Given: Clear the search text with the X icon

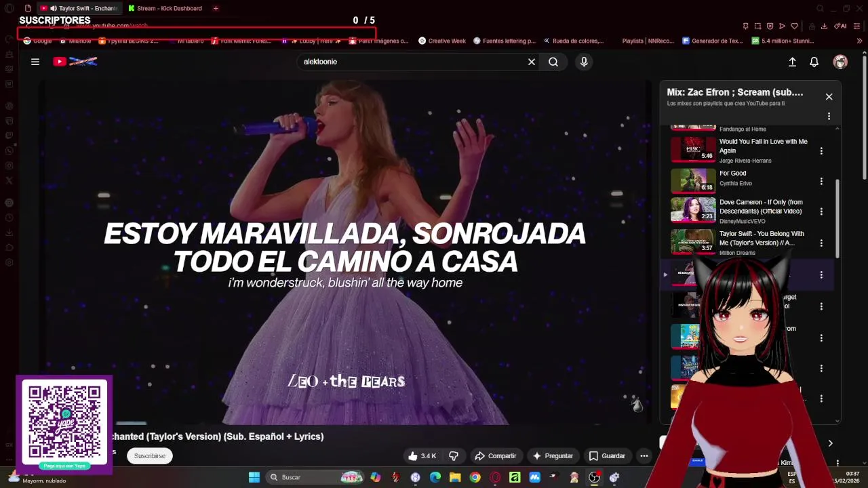Looking at the screenshot, I should click(532, 62).
